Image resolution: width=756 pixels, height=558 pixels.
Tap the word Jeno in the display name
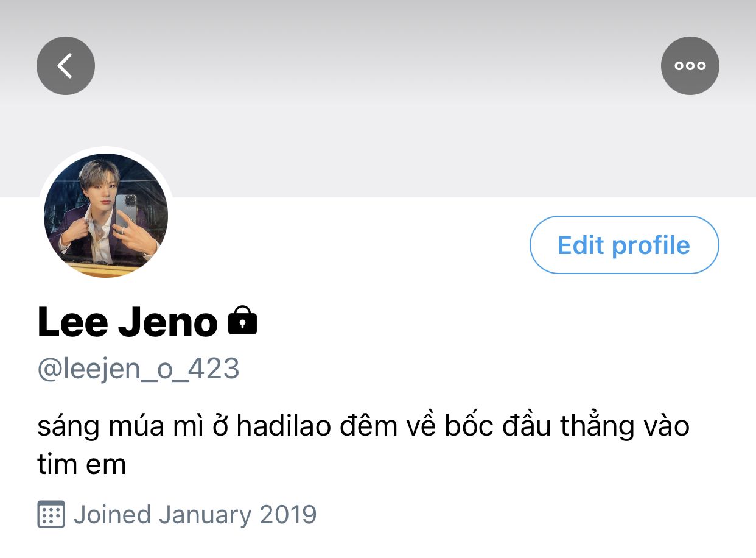(x=168, y=322)
